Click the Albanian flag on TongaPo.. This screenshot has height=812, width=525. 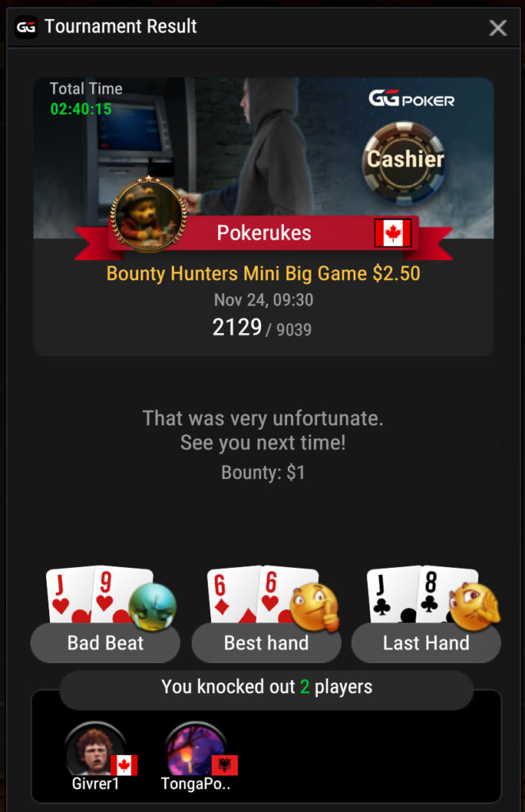pyautogui.click(x=224, y=765)
